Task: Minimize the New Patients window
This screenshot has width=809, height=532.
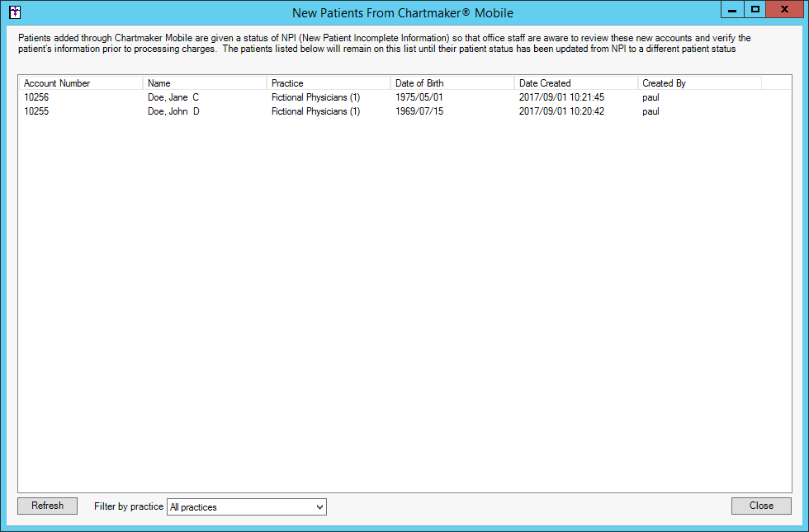Action: coord(731,9)
